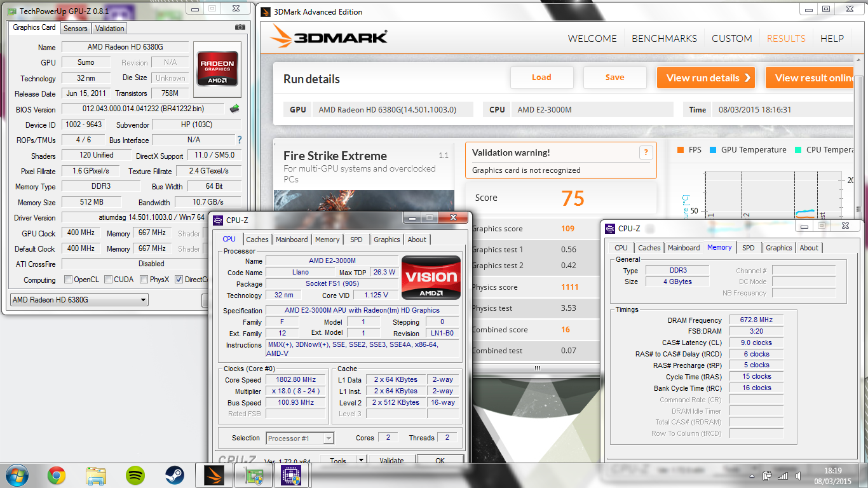
Task: Click the network signal tray icon
Action: click(x=783, y=475)
